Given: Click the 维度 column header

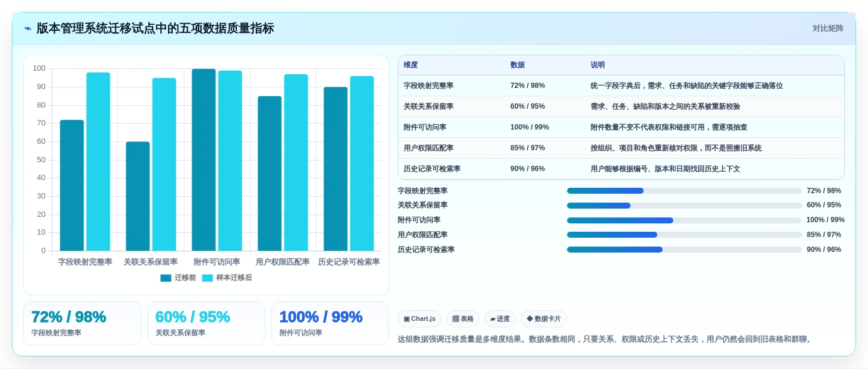Looking at the screenshot, I should 411,65.
